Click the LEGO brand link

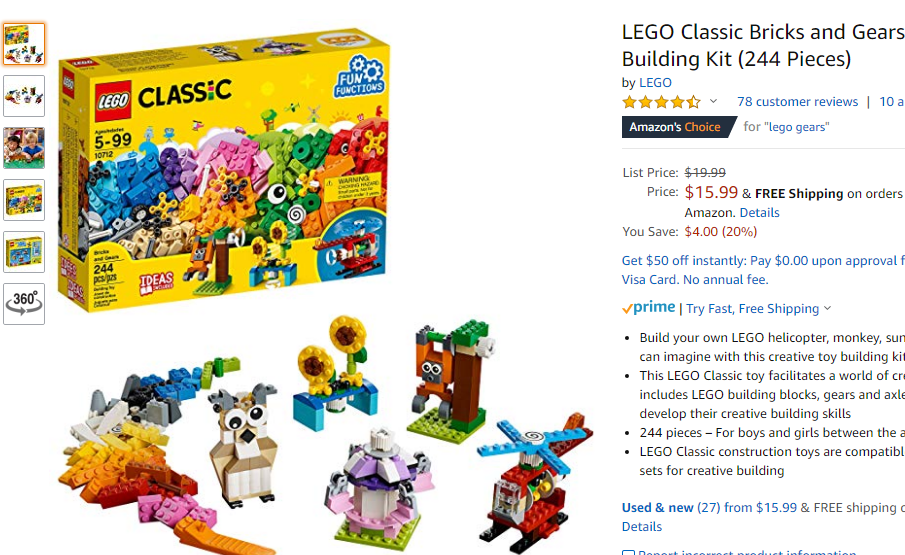(x=655, y=82)
